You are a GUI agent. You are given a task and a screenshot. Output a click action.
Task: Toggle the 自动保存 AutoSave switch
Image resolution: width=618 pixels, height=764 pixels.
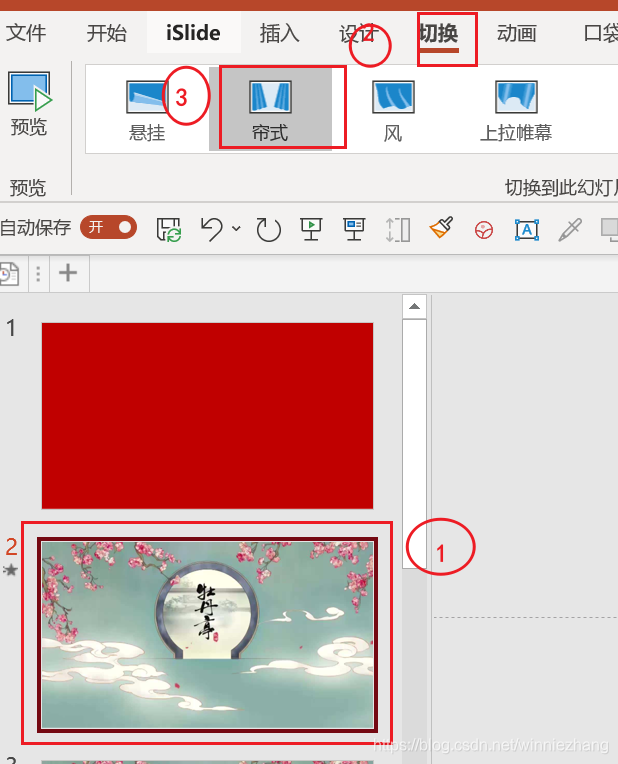tap(108, 227)
